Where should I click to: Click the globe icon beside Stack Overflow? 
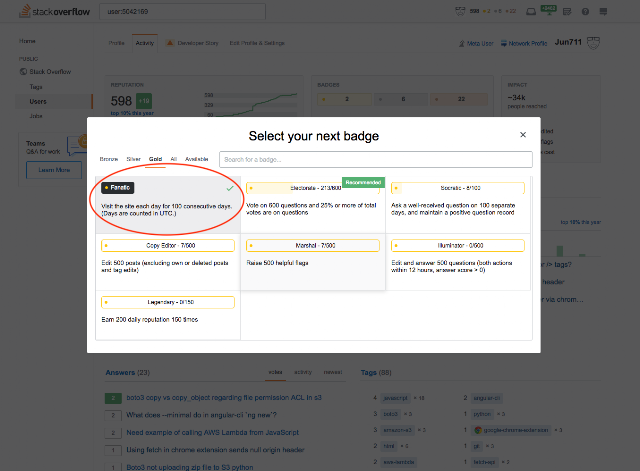(23, 71)
